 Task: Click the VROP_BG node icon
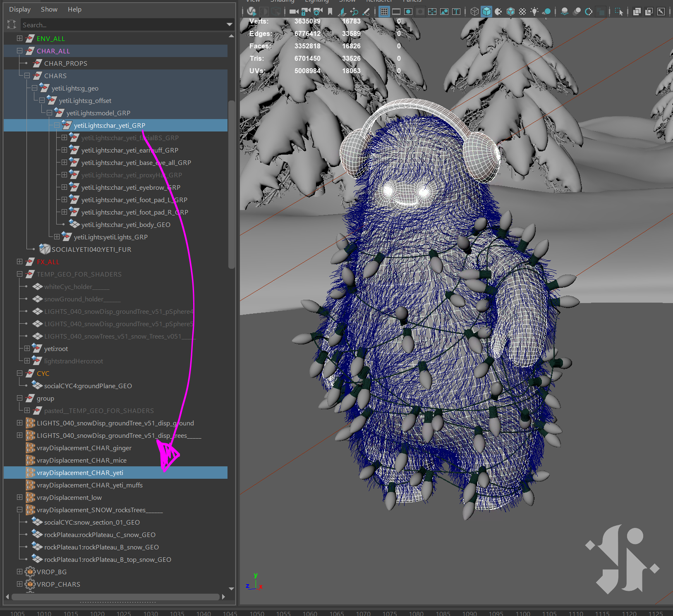(x=30, y=572)
